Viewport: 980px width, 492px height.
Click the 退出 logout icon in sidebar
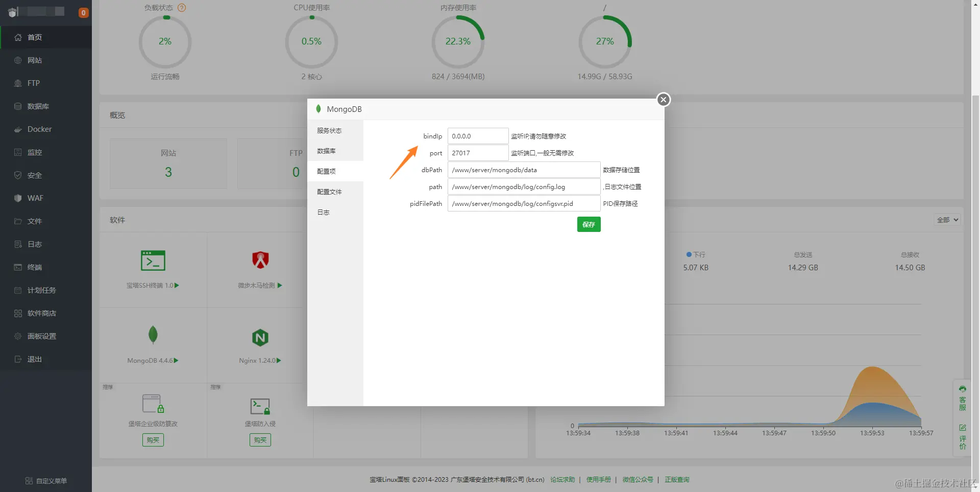click(x=18, y=359)
